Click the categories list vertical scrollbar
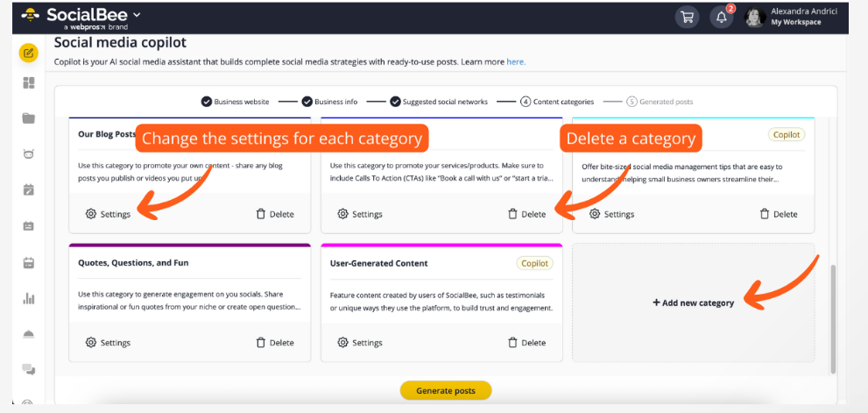 coord(833,319)
